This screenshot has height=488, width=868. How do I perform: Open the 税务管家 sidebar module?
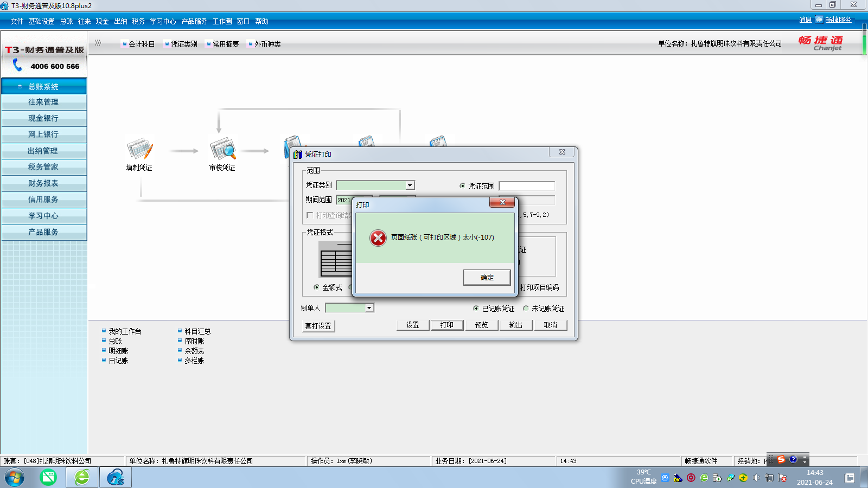44,167
